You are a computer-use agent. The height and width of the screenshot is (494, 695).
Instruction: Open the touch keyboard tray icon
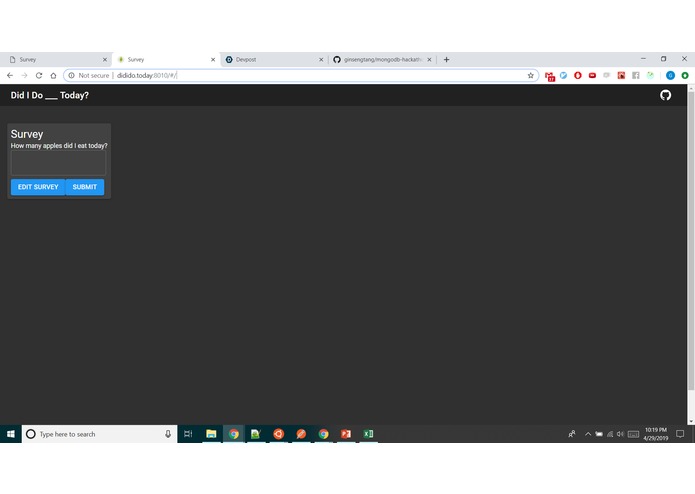click(633, 434)
